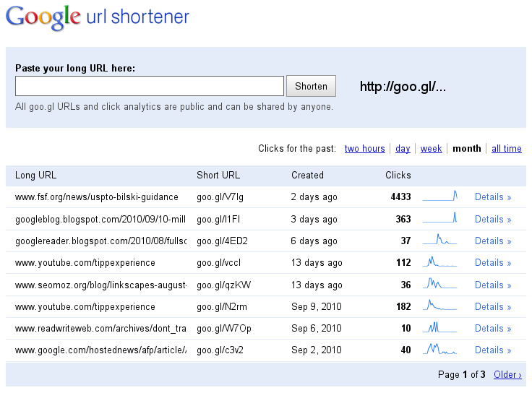Open Details for goo.gl/W7Op

492,328
